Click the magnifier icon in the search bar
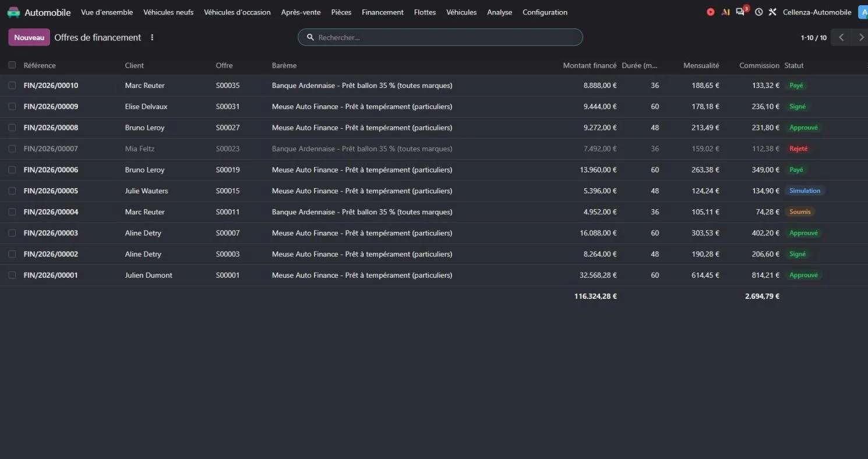Viewport: 868px width, 459px height. click(310, 37)
